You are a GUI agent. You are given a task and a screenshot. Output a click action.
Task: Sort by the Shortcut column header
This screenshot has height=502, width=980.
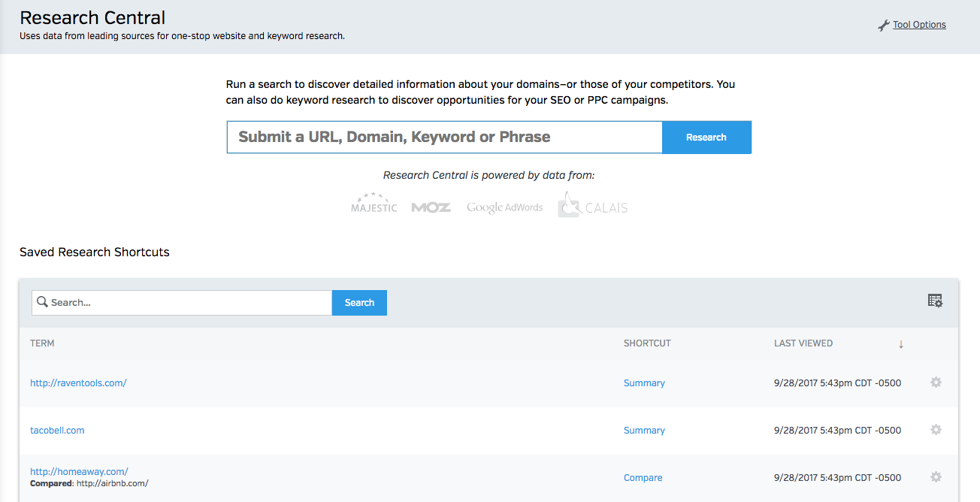pos(647,343)
